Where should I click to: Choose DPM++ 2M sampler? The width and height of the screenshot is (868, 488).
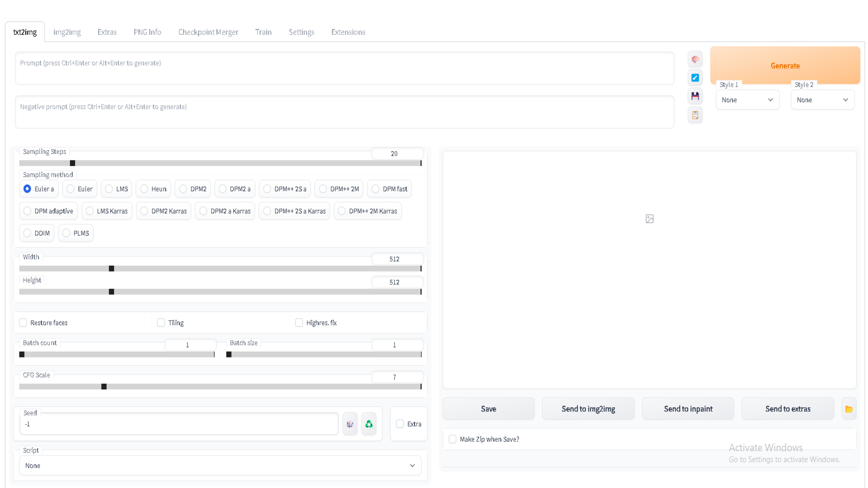click(339, 189)
